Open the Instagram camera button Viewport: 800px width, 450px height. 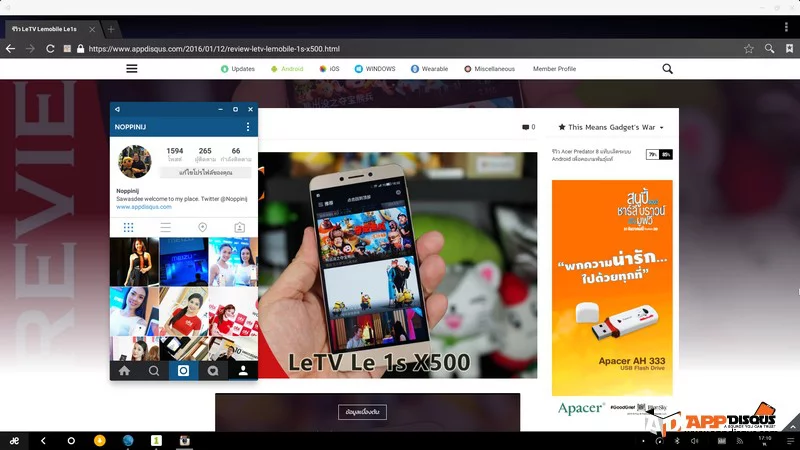pos(183,371)
